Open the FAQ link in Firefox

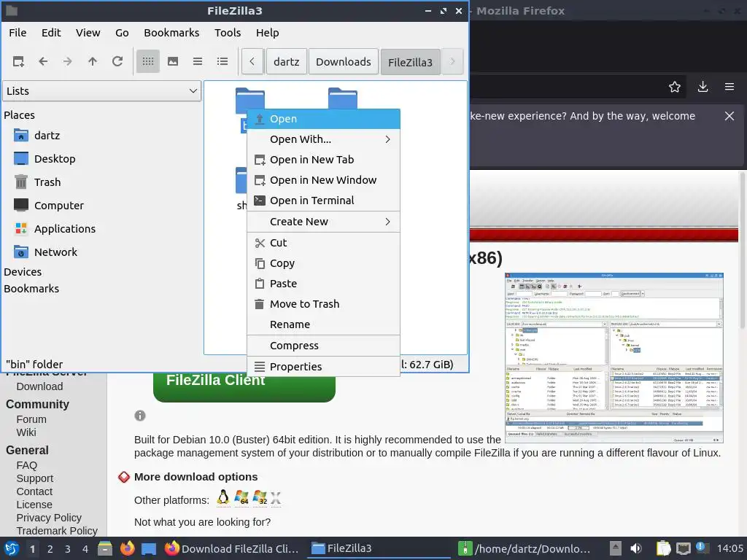click(x=27, y=465)
